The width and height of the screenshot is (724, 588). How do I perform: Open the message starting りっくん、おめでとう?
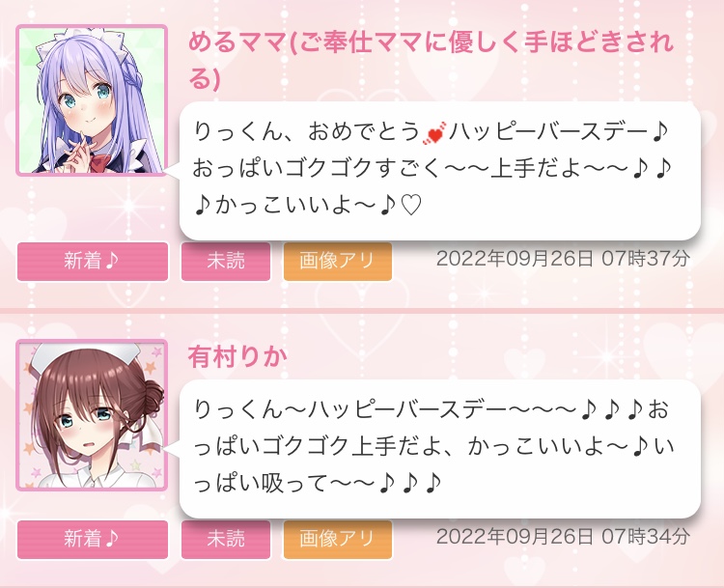coord(440,171)
